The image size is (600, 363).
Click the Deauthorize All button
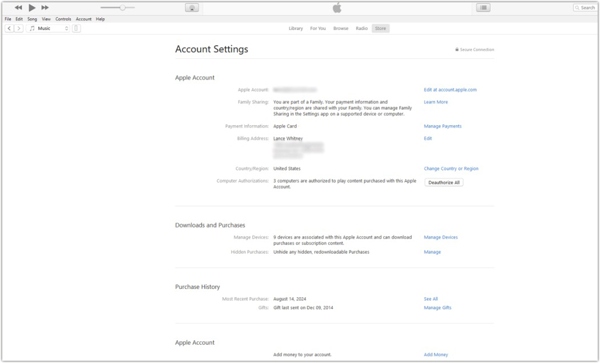pos(444,182)
